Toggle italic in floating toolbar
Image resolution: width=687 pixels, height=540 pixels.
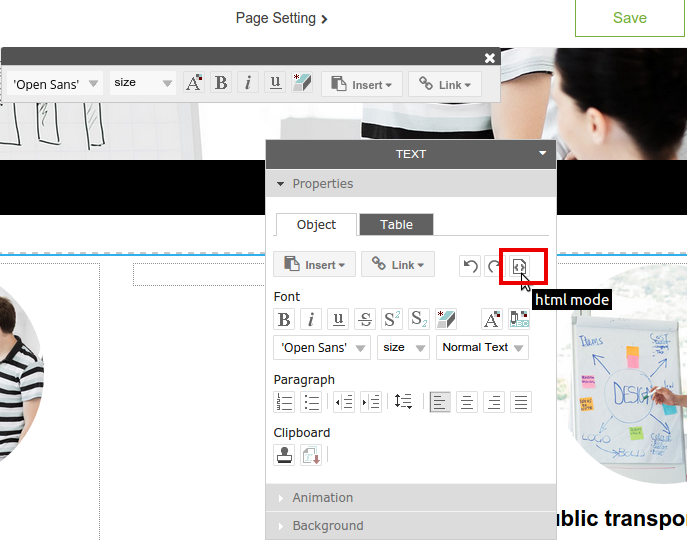click(248, 83)
